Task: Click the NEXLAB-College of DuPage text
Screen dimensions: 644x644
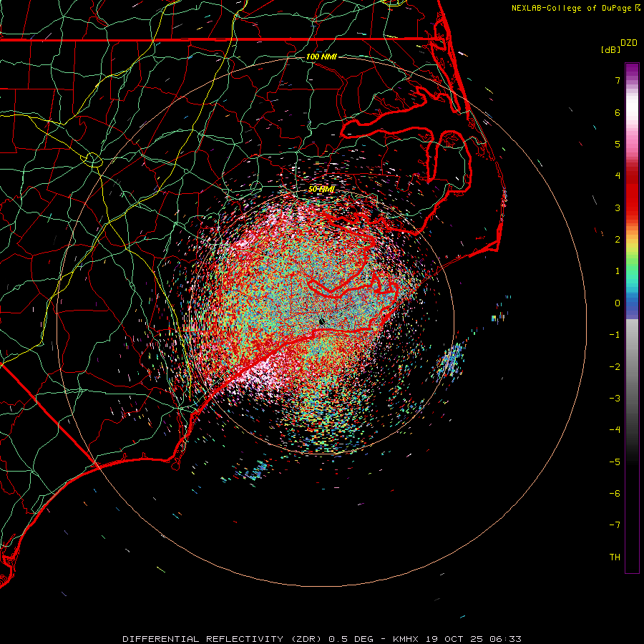Action: (x=571, y=8)
